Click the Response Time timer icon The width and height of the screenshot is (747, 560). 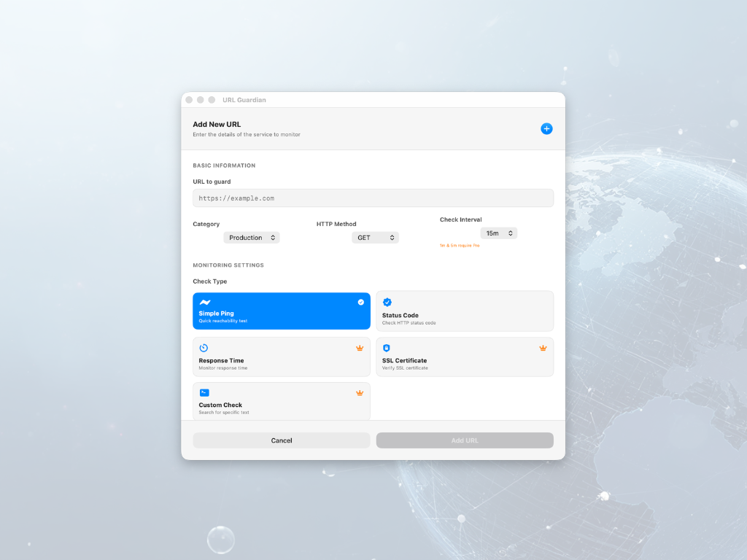point(204,348)
